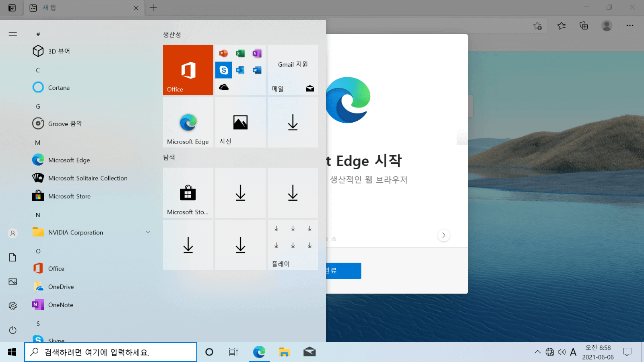
Task: Toggle the IME input mode indicator A
Action: pos(573,352)
